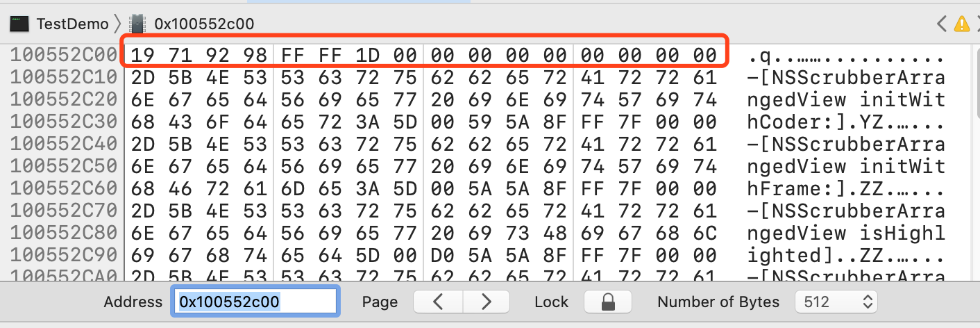Open the TestDemo breadcrumb item
This screenshot has height=328, width=980.
(x=72, y=24)
